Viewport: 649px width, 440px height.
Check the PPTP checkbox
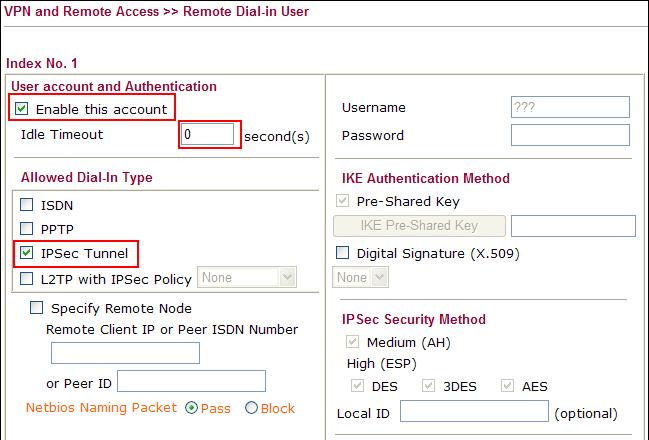click(26, 229)
